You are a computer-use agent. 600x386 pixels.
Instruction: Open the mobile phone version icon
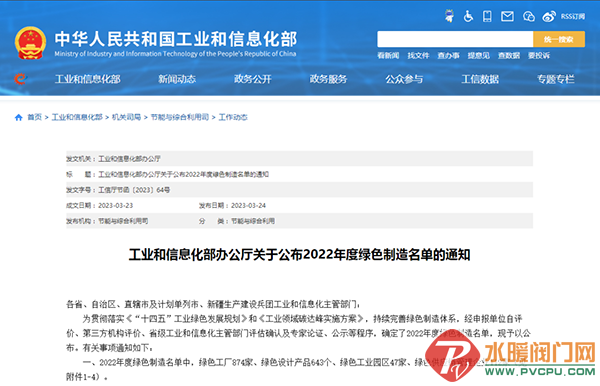(487, 16)
